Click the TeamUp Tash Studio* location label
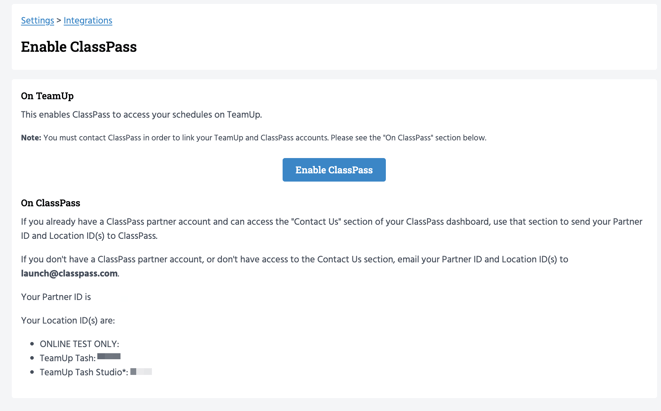The image size is (661, 411). click(x=83, y=372)
